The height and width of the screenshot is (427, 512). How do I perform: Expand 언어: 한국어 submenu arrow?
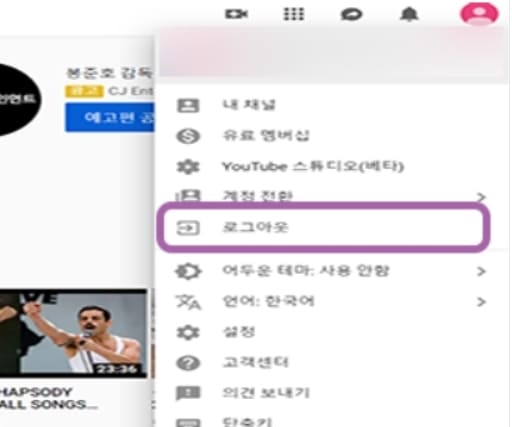click(x=481, y=302)
